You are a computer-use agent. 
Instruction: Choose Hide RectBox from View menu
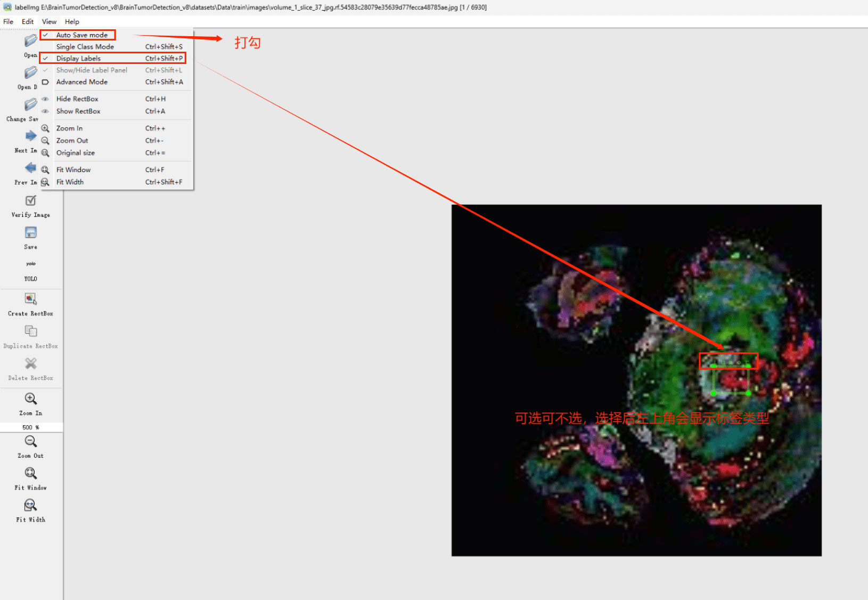77,99
